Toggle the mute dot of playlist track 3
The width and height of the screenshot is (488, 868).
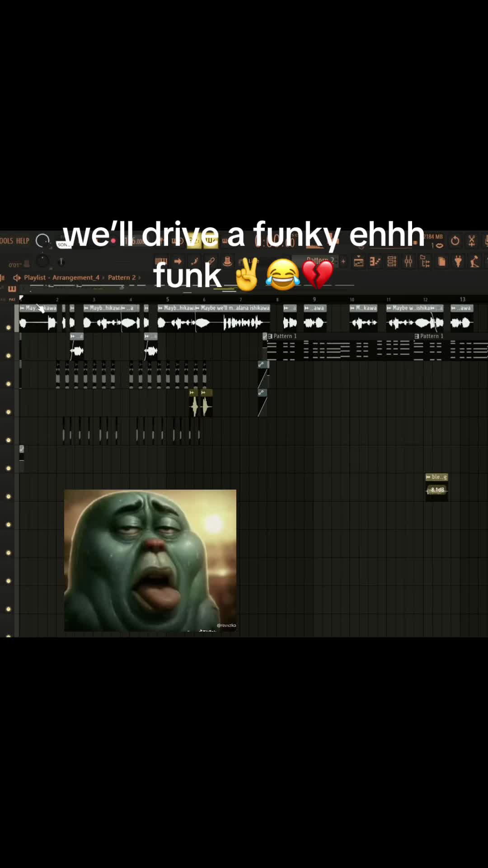click(x=8, y=384)
